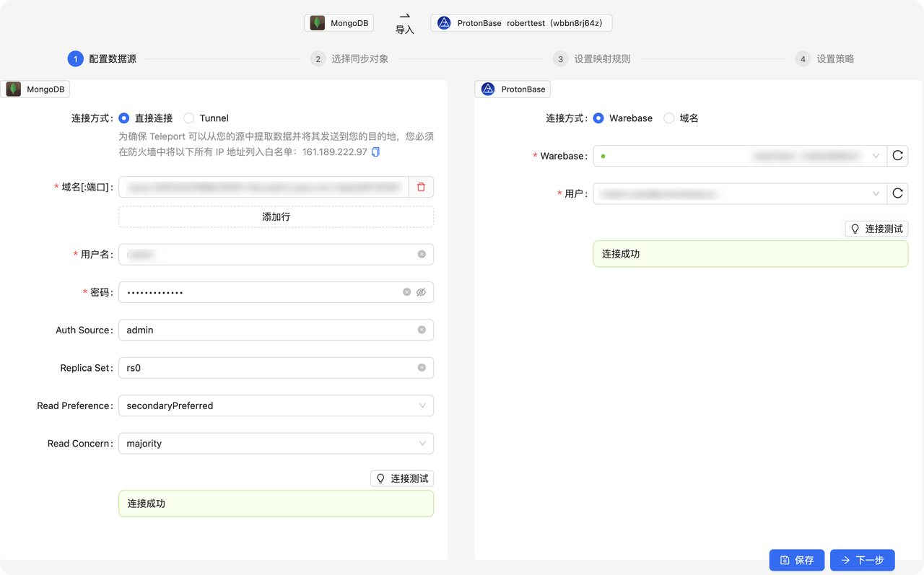This screenshot has height=575, width=924.
Task: Click the 导入 label between source and target
Action: point(405,30)
